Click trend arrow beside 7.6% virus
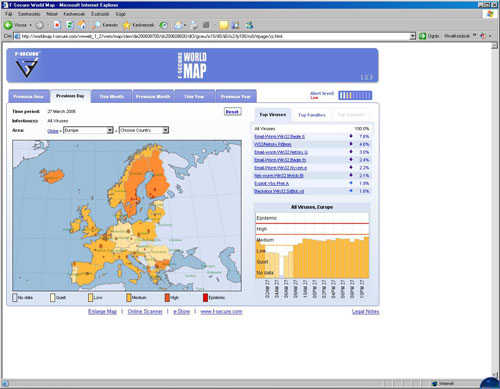 pyautogui.click(x=351, y=136)
